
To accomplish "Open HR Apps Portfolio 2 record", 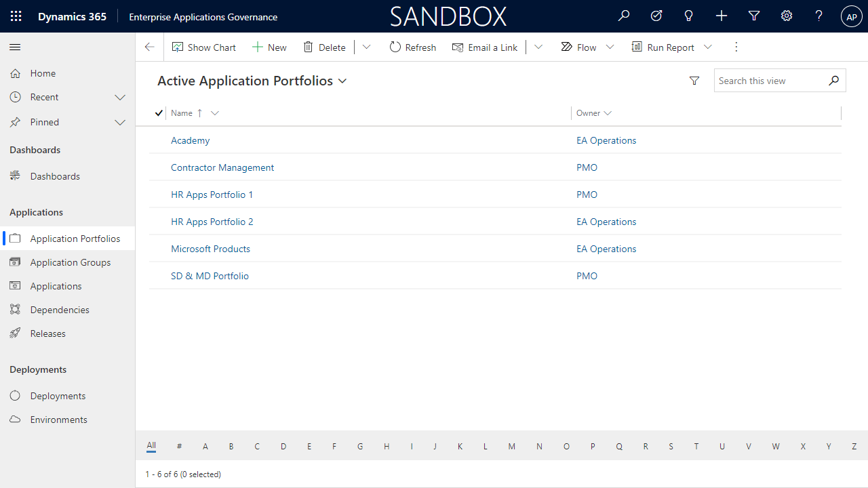I will click(212, 222).
